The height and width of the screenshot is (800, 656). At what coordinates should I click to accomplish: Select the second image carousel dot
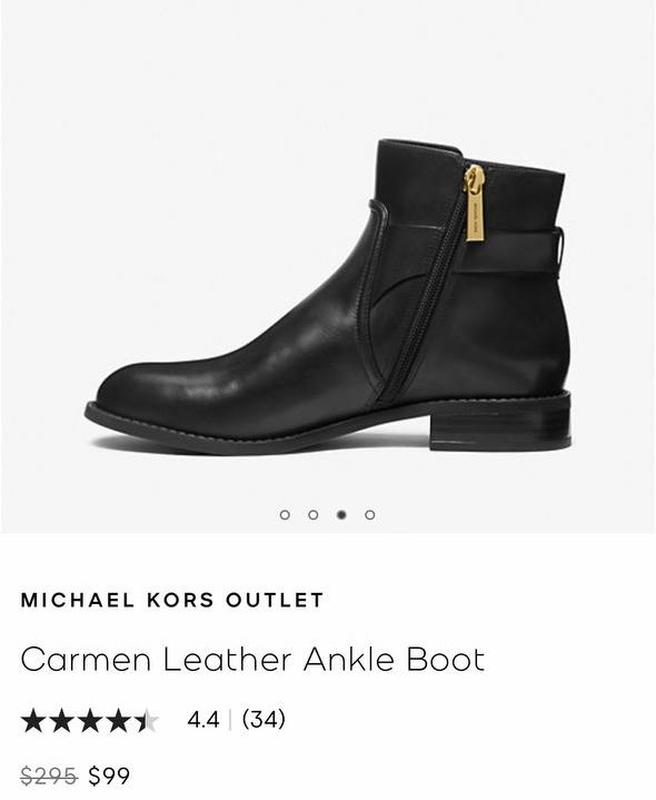point(313,514)
